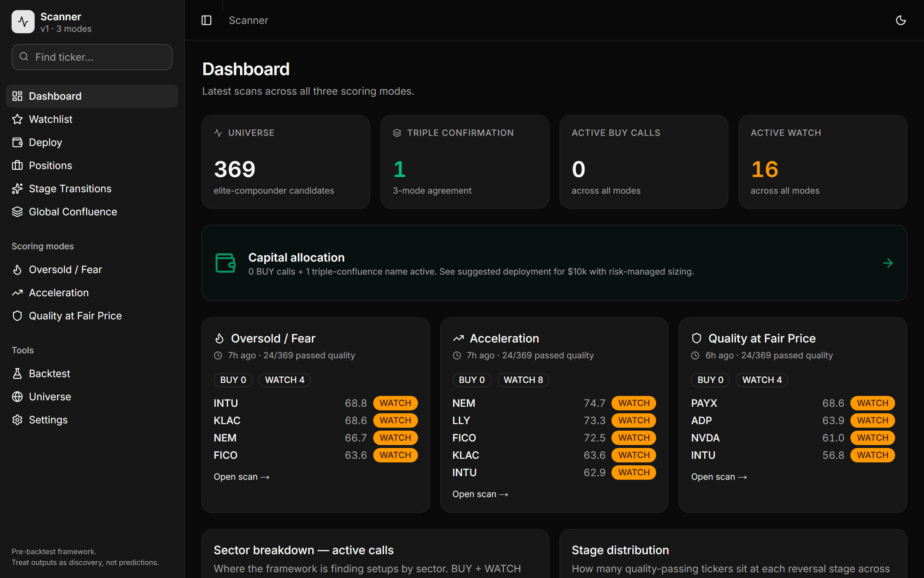The height and width of the screenshot is (578, 924).
Task: Click the Positions briefcase icon
Action: [17, 165]
